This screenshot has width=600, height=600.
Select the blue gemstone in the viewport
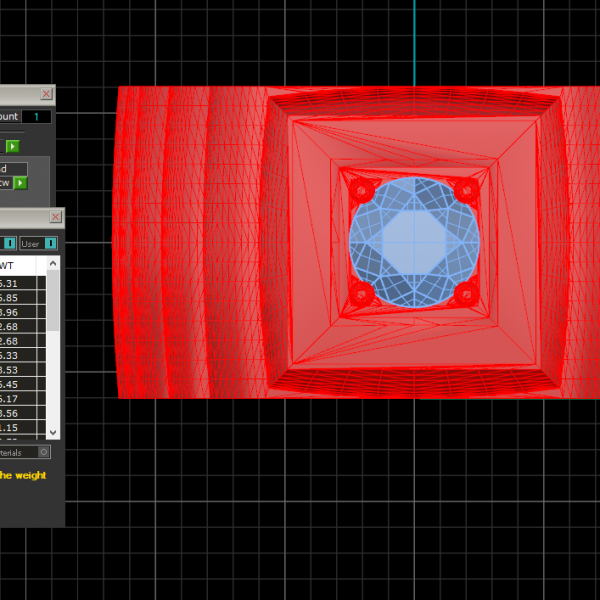[414, 240]
